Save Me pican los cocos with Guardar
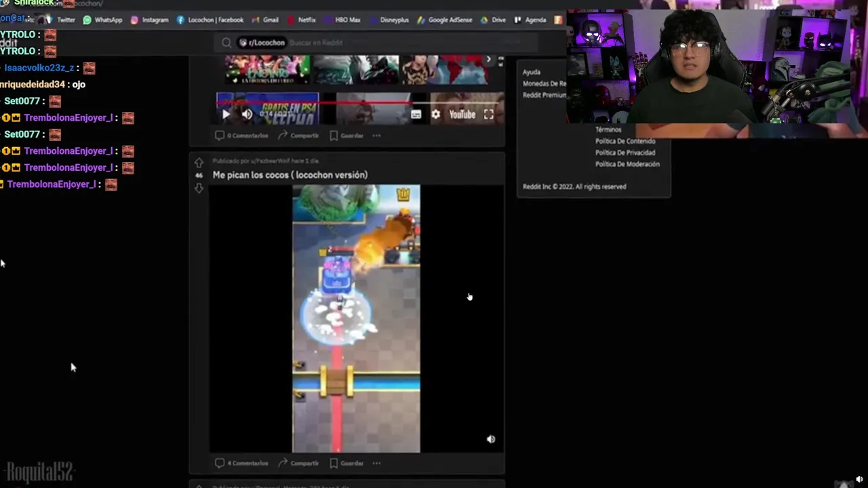This screenshot has width=868, height=488. [x=347, y=464]
